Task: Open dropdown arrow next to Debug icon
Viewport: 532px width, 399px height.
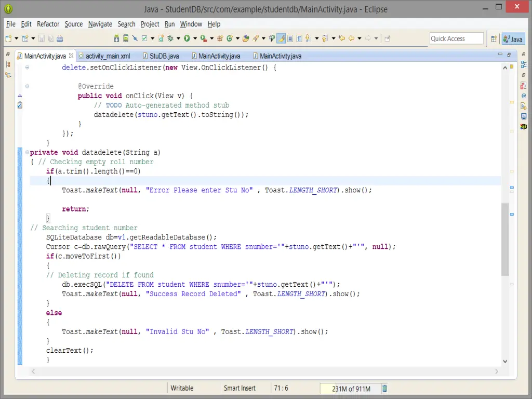Action: pyautogui.click(x=178, y=38)
